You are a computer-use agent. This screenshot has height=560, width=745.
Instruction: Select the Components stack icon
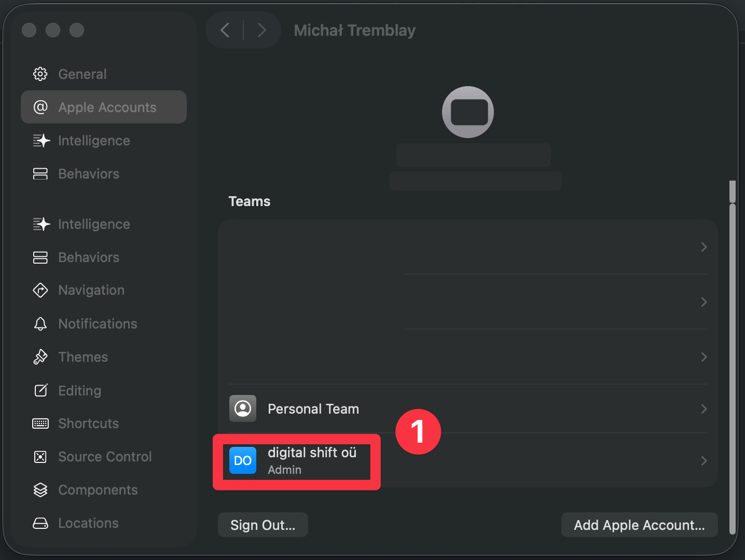tap(40, 490)
